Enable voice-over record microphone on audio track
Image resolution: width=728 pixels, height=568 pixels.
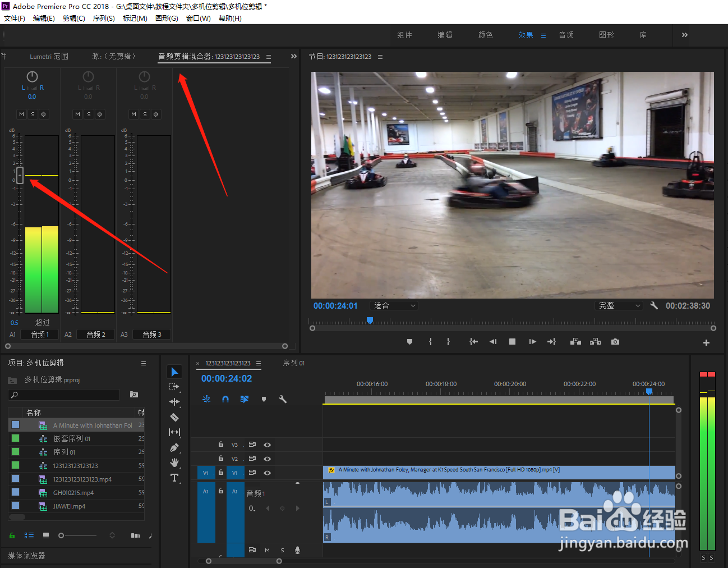click(x=297, y=550)
